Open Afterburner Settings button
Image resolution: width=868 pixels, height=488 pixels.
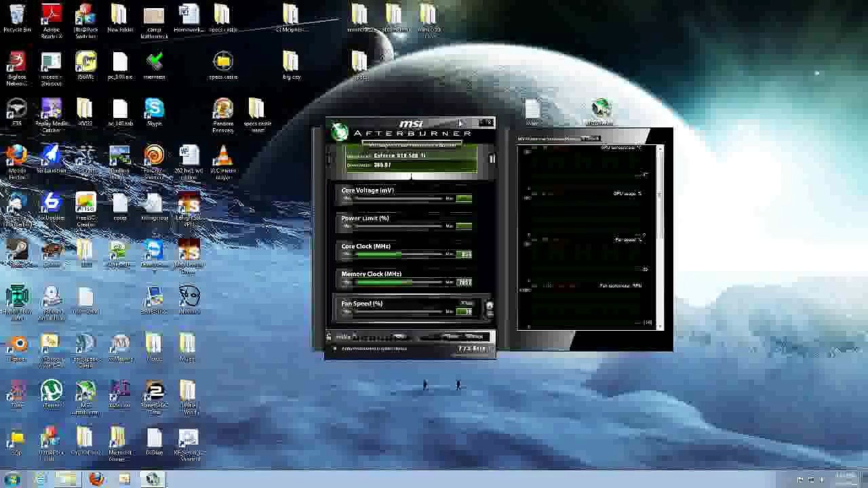pos(475,337)
